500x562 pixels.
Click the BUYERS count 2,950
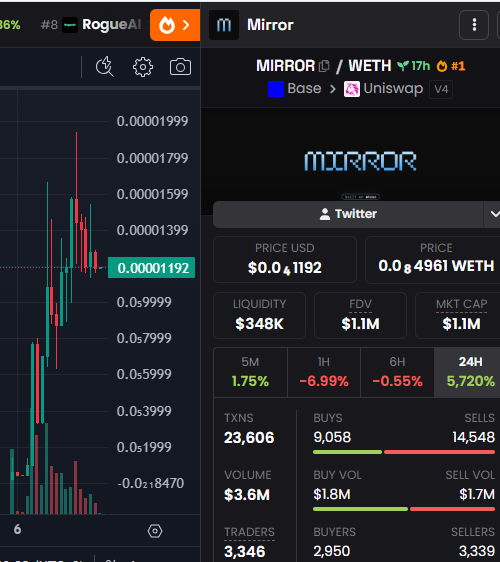pos(332,551)
